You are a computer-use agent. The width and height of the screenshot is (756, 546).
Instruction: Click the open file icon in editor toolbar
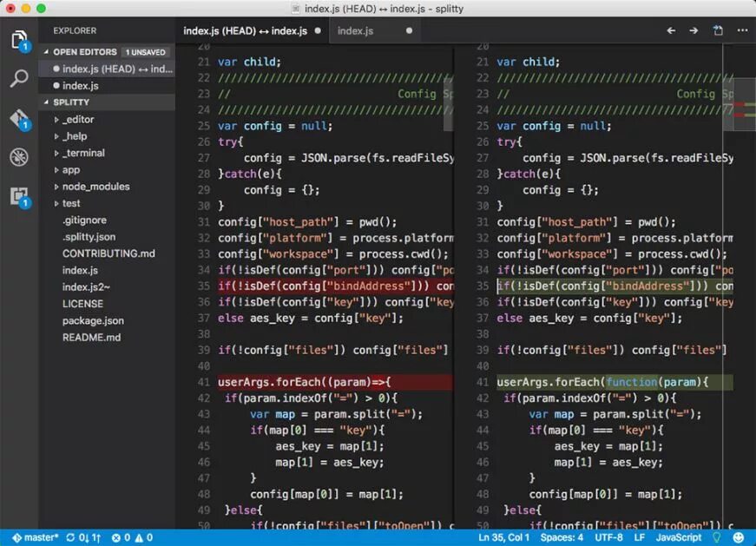(718, 31)
